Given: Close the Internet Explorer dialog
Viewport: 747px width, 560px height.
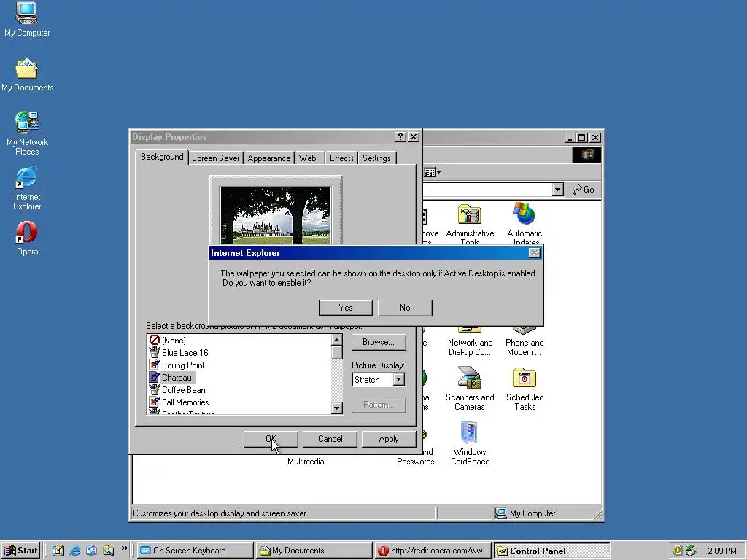Looking at the screenshot, I should point(535,253).
